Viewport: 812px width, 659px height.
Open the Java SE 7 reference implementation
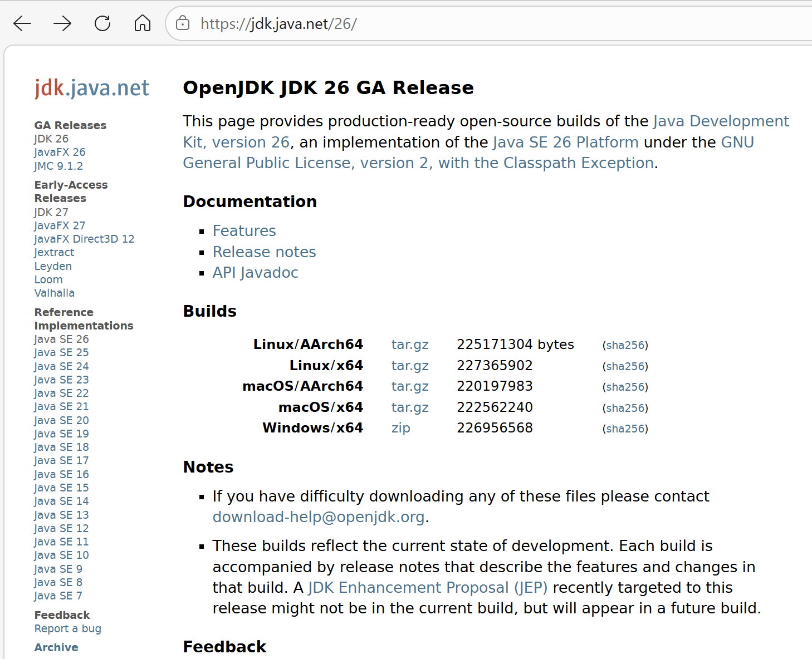coord(58,596)
